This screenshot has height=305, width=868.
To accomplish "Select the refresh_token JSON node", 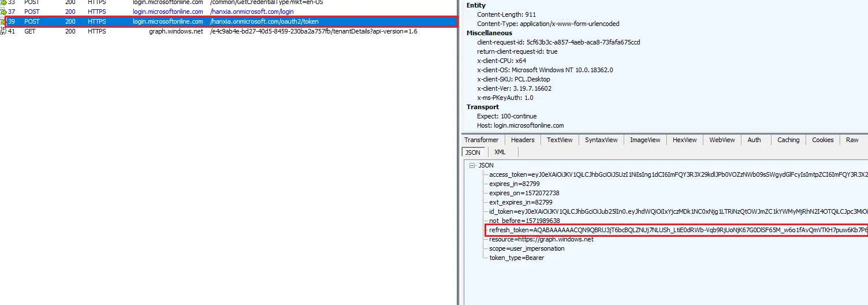I will pyautogui.click(x=678, y=230).
